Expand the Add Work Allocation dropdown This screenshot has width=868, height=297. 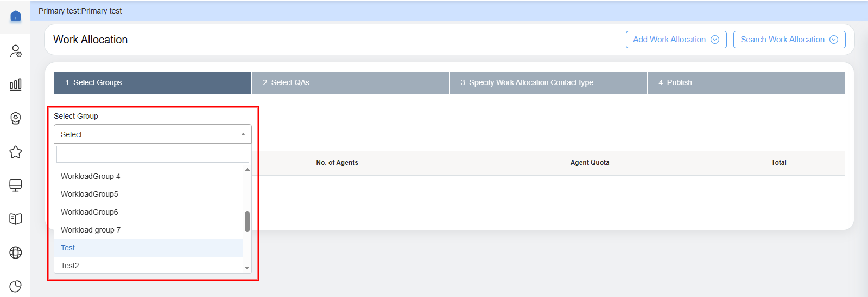(676, 40)
